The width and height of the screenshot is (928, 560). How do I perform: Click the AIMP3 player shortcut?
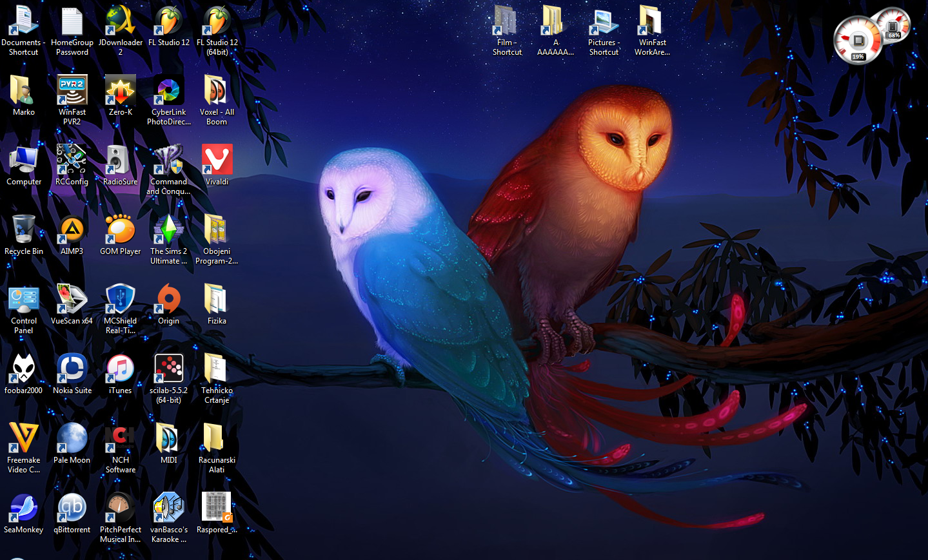tap(72, 229)
